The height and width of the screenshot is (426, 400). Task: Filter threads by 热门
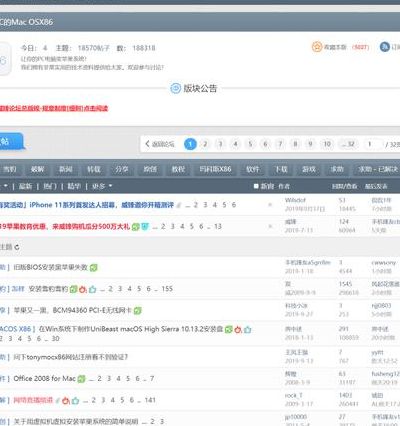[50, 186]
